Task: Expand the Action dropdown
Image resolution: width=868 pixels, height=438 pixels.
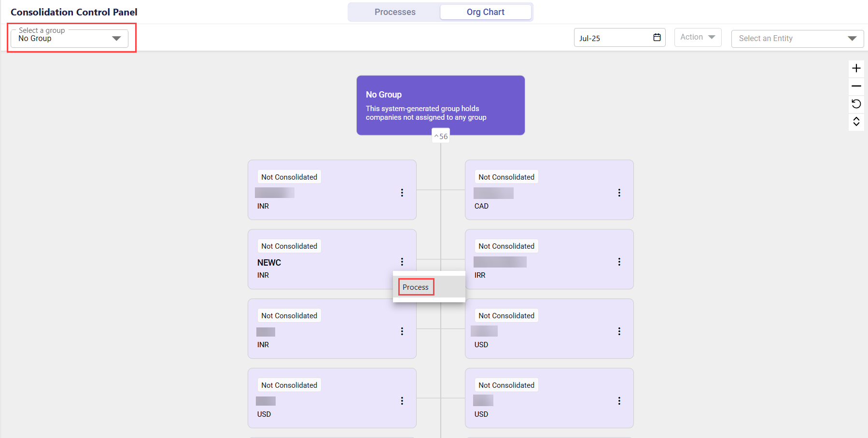Action: pyautogui.click(x=698, y=37)
